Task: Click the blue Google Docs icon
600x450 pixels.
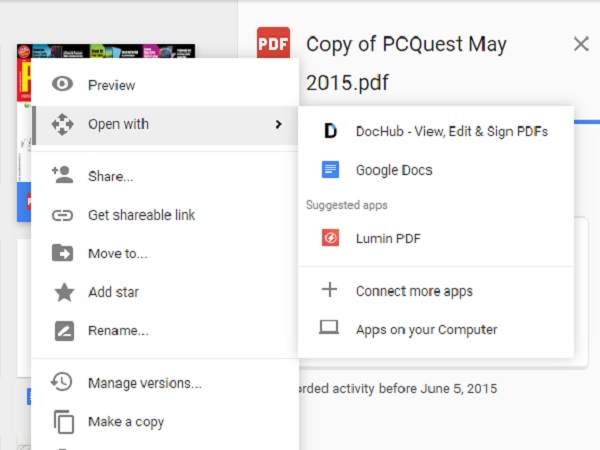Action: pos(330,170)
